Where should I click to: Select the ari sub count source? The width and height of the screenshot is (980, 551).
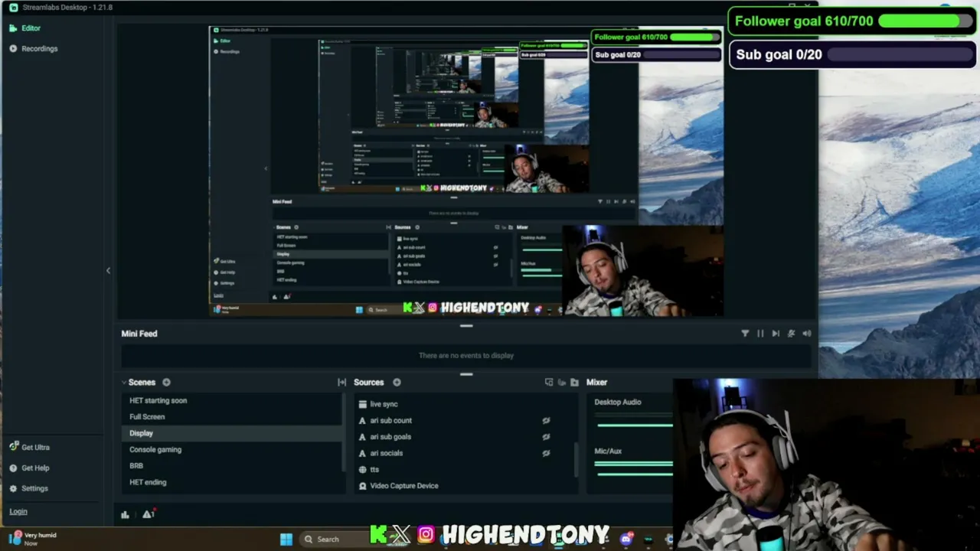[x=463, y=420]
